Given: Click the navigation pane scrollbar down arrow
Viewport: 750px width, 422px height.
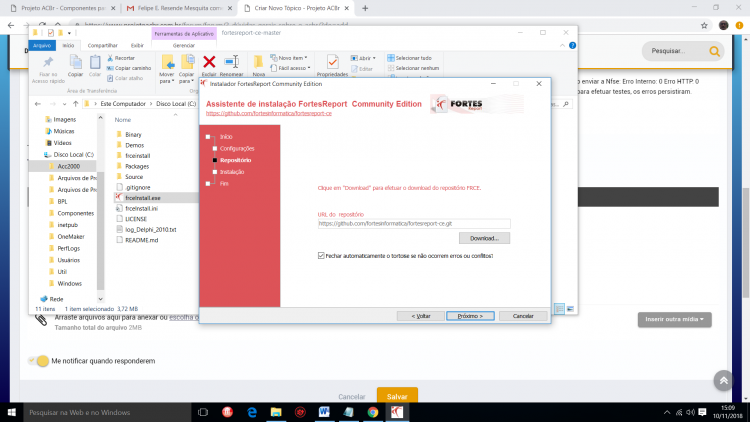Looking at the screenshot, I should [x=100, y=299].
